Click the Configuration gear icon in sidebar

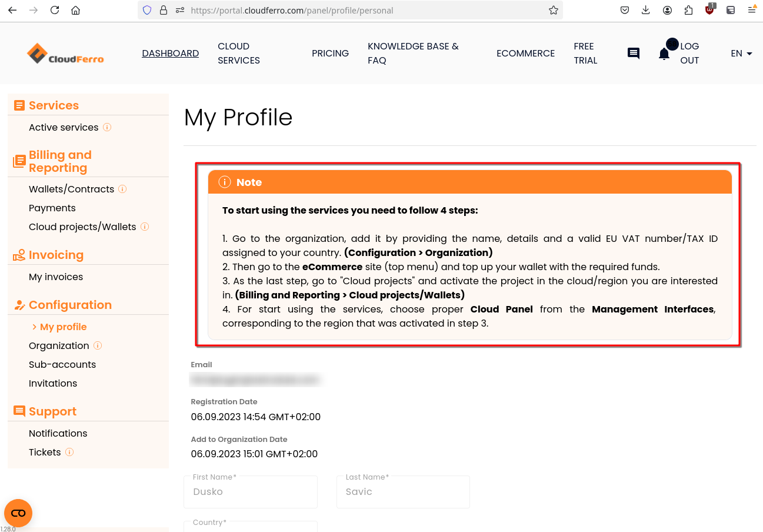18,305
